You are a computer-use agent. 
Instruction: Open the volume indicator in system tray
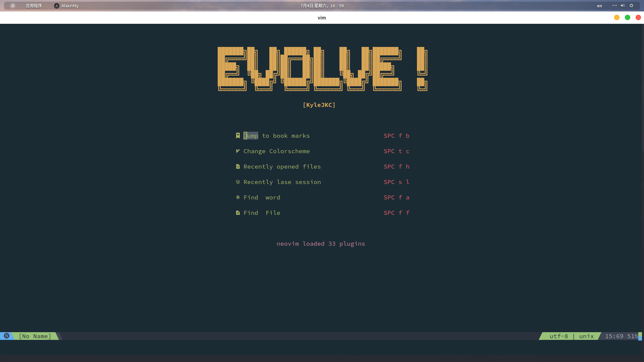point(623,6)
